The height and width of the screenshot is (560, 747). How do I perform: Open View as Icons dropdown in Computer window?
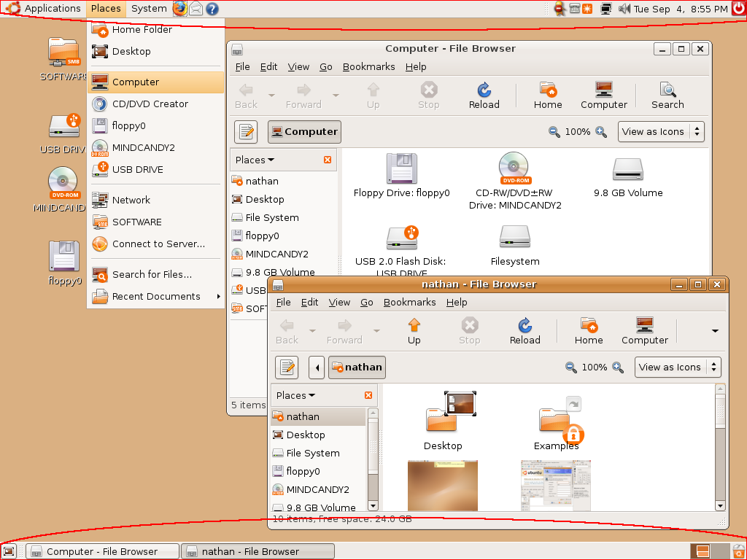pos(661,132)
